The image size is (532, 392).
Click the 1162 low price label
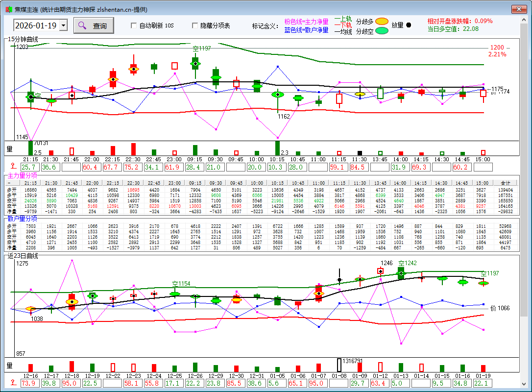(284, 117)
